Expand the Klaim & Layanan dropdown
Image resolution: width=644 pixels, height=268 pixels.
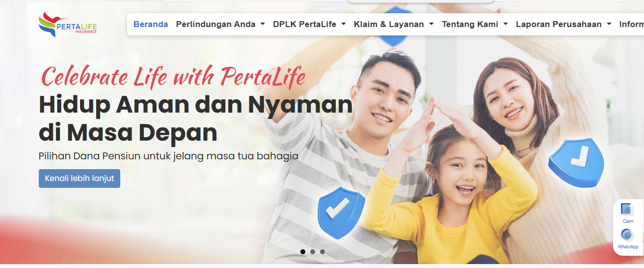pyautogui.click(x=394, y=24)
